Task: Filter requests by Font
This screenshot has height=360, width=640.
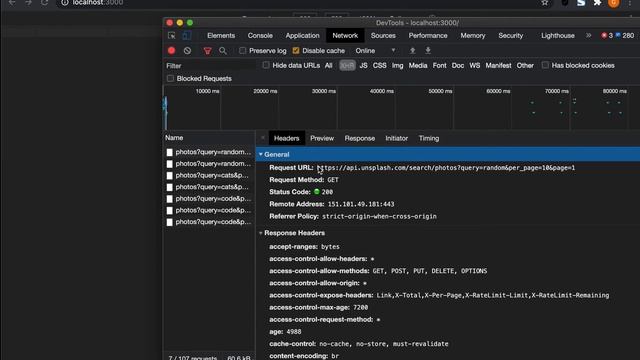Action: click(439, 65)
